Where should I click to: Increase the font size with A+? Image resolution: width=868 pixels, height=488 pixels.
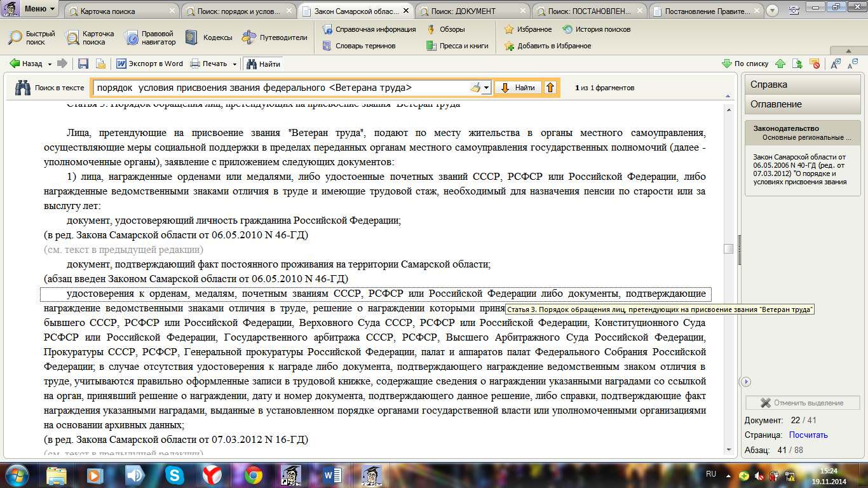(836, 63)
